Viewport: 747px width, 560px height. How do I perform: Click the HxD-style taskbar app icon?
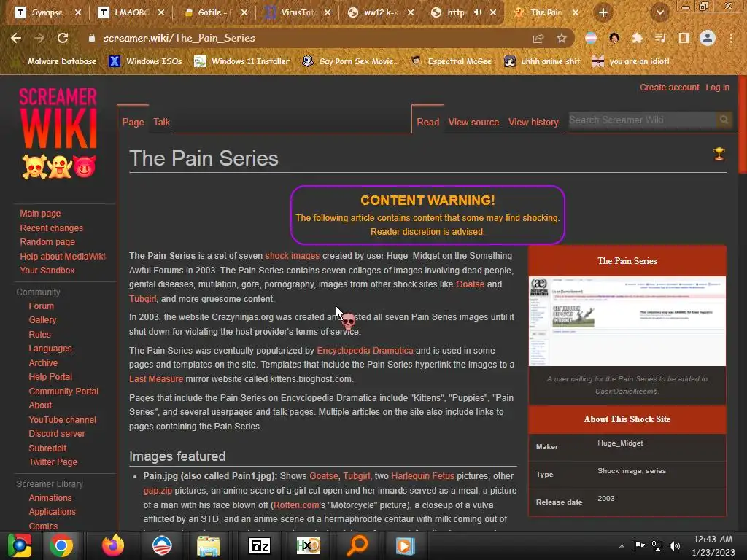[x=309, y=545]
